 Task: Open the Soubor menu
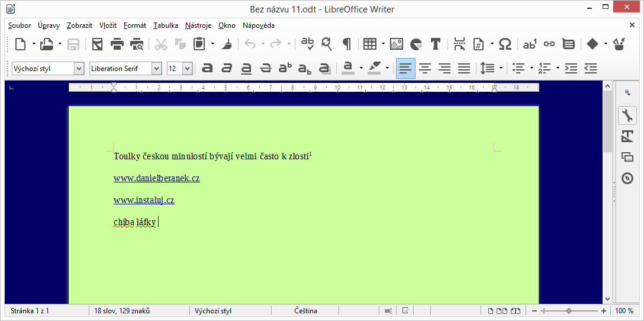click(x=20, y=25)
